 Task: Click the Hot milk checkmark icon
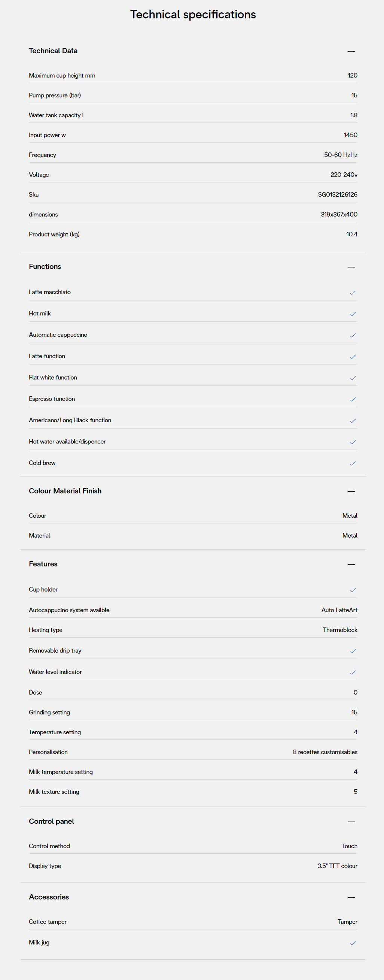pos(353,314)
